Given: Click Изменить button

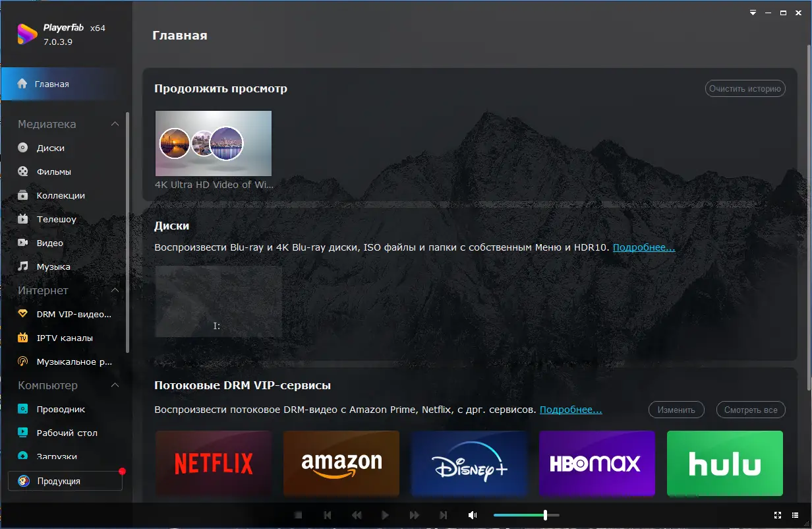Looking at the screenshot, I should pyautogui.click(x=676, y=410).
